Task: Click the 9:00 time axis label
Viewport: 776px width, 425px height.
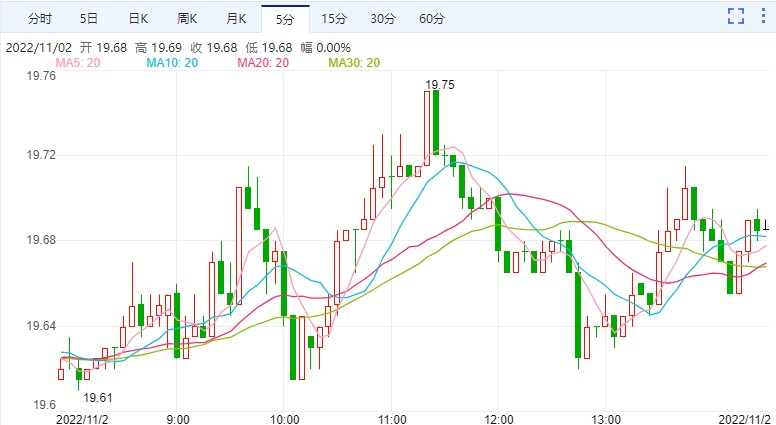Action: tap(177, 419)
